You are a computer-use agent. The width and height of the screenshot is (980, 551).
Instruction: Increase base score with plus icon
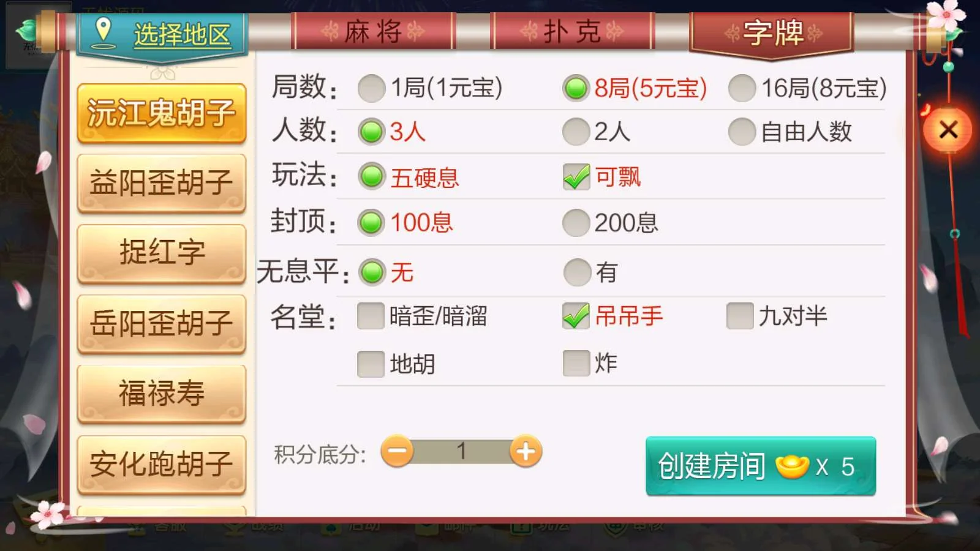(x=526, y=452)
